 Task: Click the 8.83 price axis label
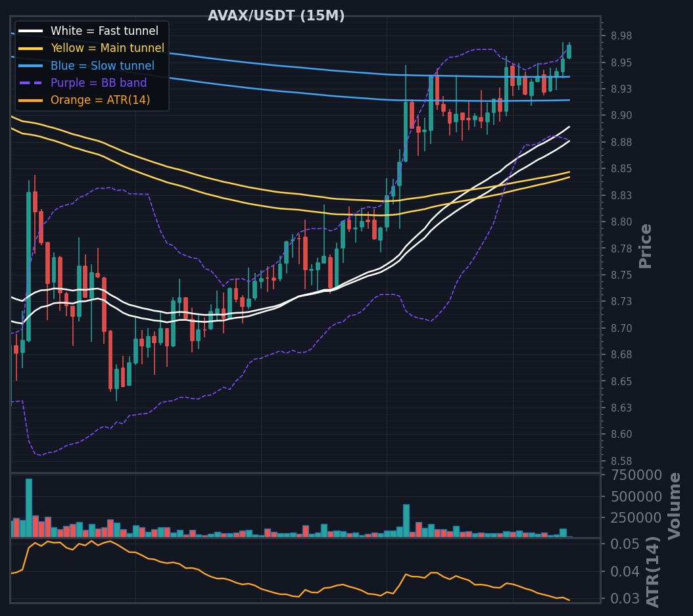(621, 195)
